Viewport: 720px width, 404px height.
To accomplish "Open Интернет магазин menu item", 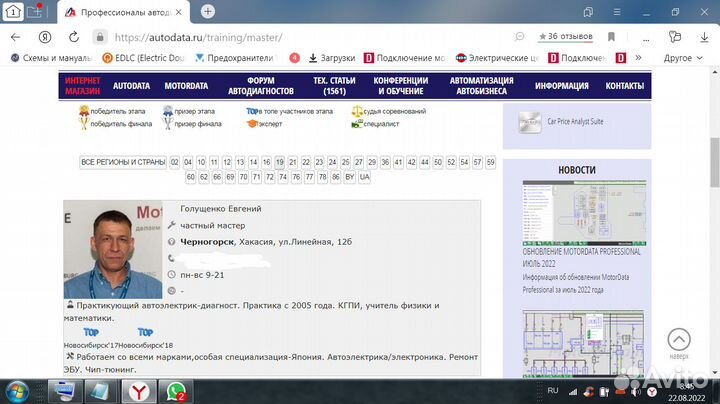I will [83, 86].
